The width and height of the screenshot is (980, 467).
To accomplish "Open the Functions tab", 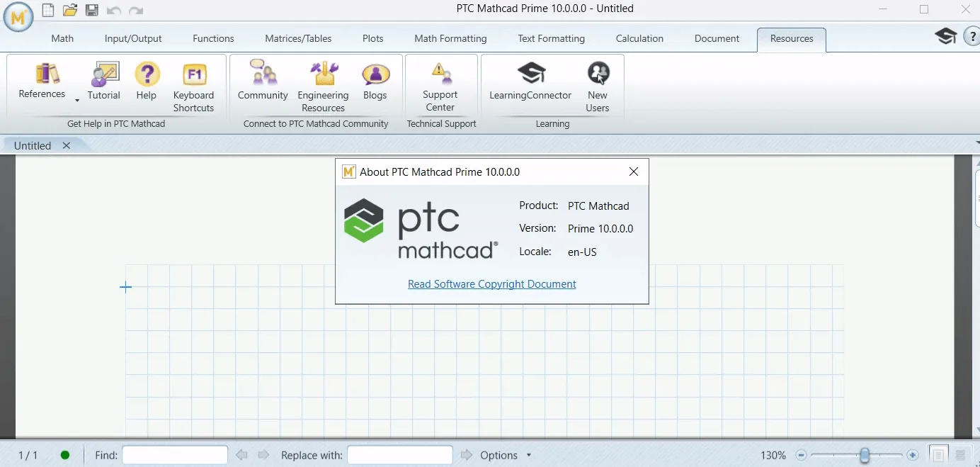I will (x=213, y=38).
